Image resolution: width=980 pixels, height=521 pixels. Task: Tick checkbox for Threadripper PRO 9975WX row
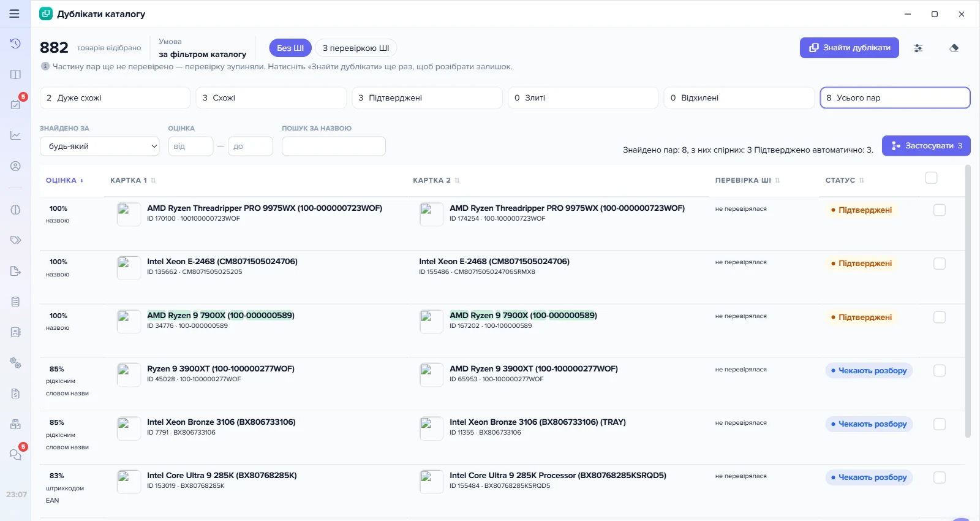[939, 210]
